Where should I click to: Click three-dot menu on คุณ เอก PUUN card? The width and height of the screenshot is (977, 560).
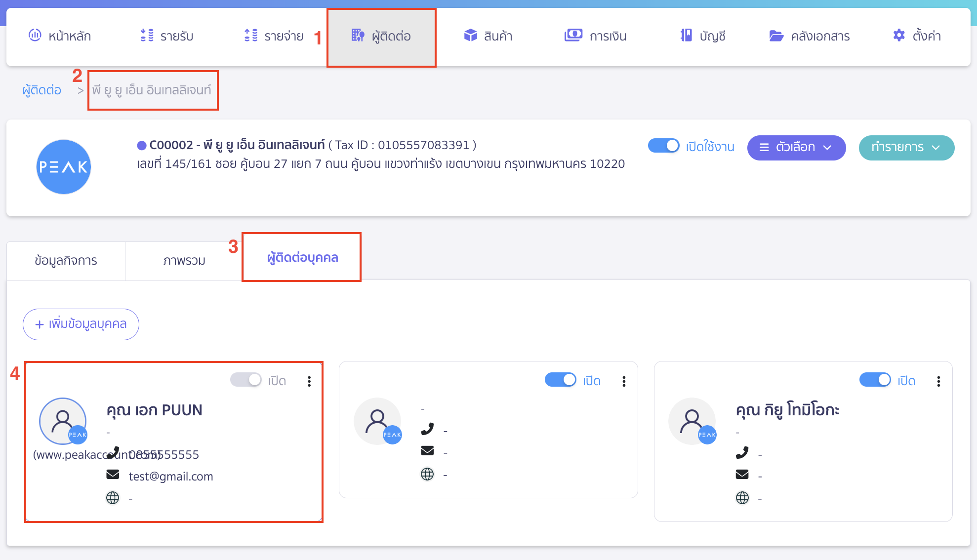pos(309,381)
